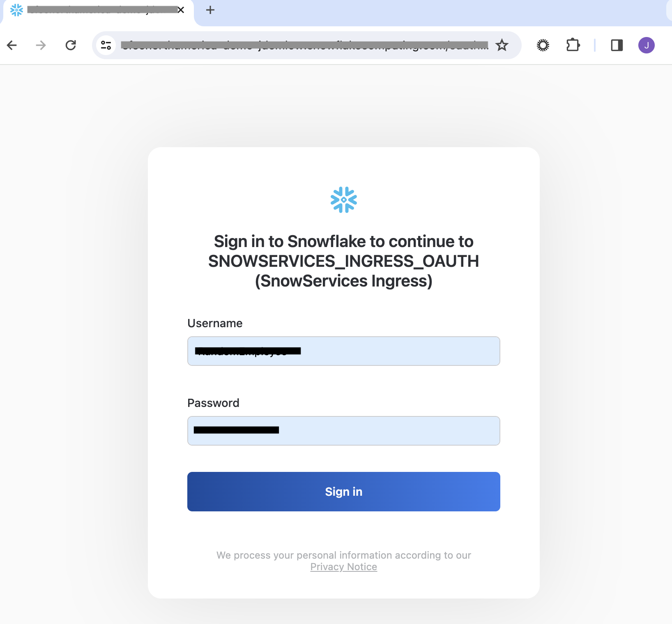The width and height of the screenshot is (672, 624).
Task: Click the Snowflake logo above heading
Action: click(x=344, y=200)
